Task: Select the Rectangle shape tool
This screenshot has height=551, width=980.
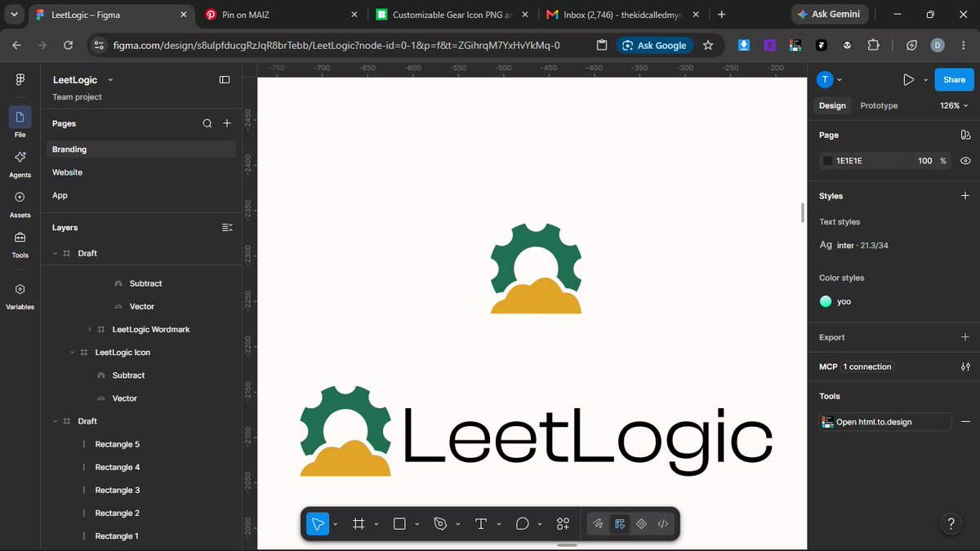Action: [399, 524]
